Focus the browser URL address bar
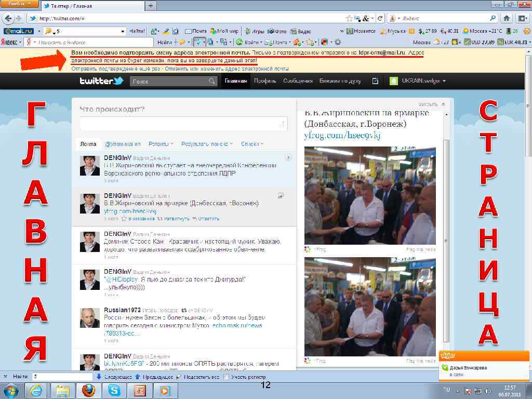The height and width of the screenshot is (399, 532). point(190,18)
